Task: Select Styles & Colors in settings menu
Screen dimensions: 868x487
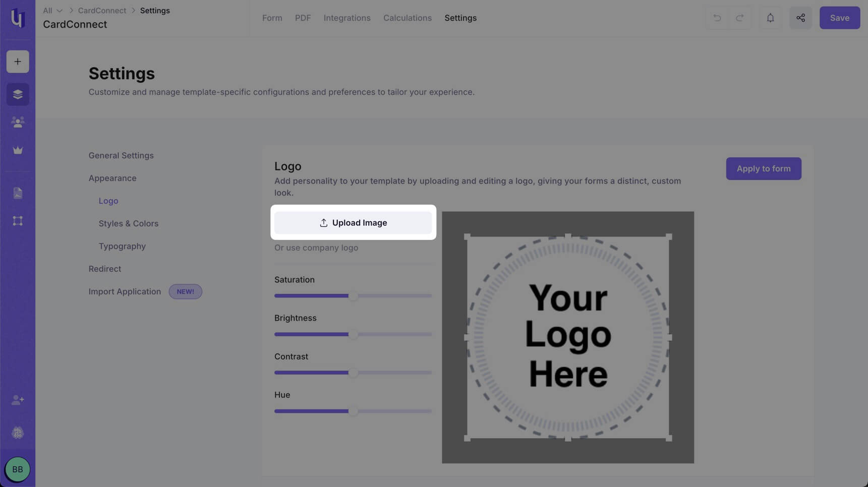Action: 129,223
